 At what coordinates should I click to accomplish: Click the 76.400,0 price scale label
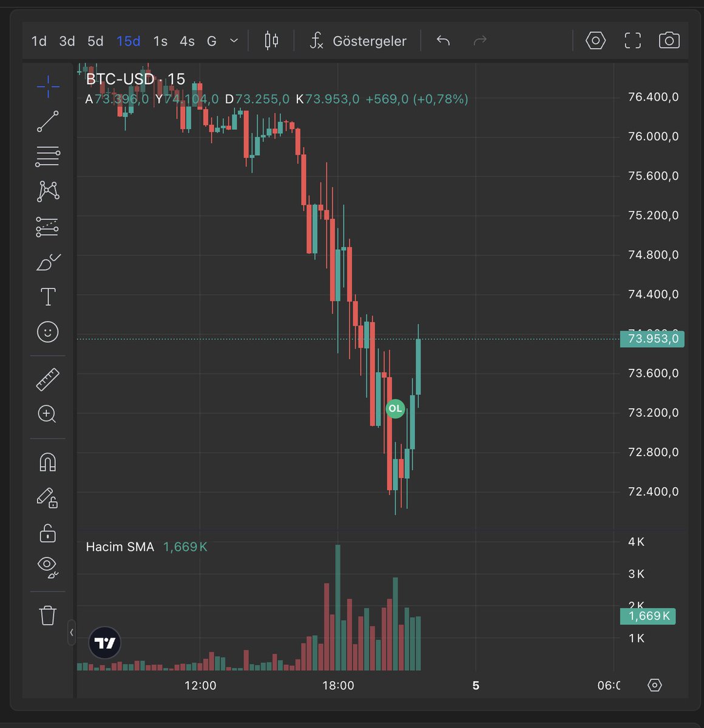pyautogui.click(x=653, y=97)
